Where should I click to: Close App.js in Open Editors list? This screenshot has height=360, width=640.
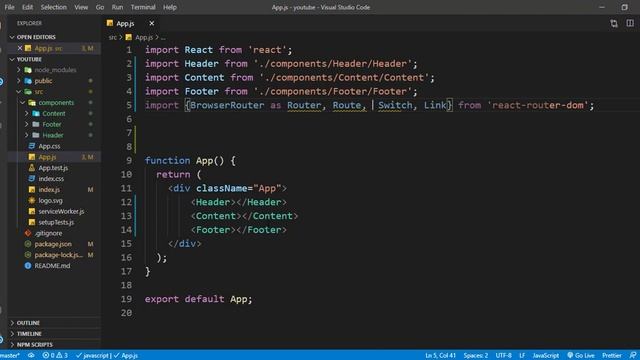point(20,48)
